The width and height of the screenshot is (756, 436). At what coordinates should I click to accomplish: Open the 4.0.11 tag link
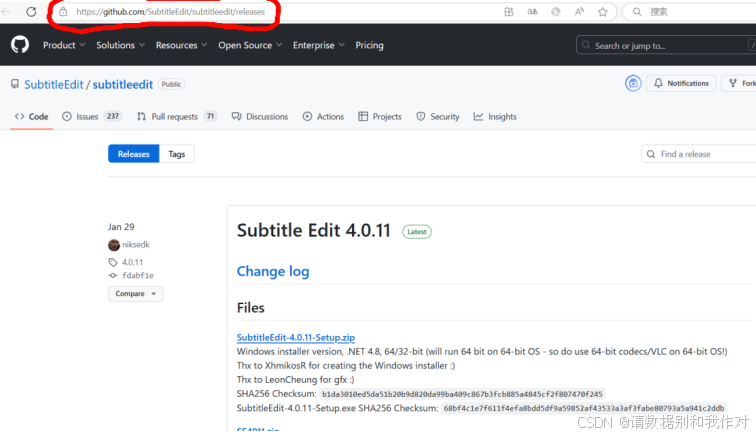coord(132,262)
